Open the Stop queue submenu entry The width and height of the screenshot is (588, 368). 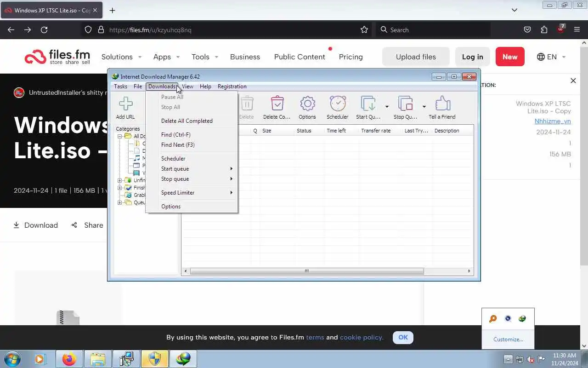(192, 179)
